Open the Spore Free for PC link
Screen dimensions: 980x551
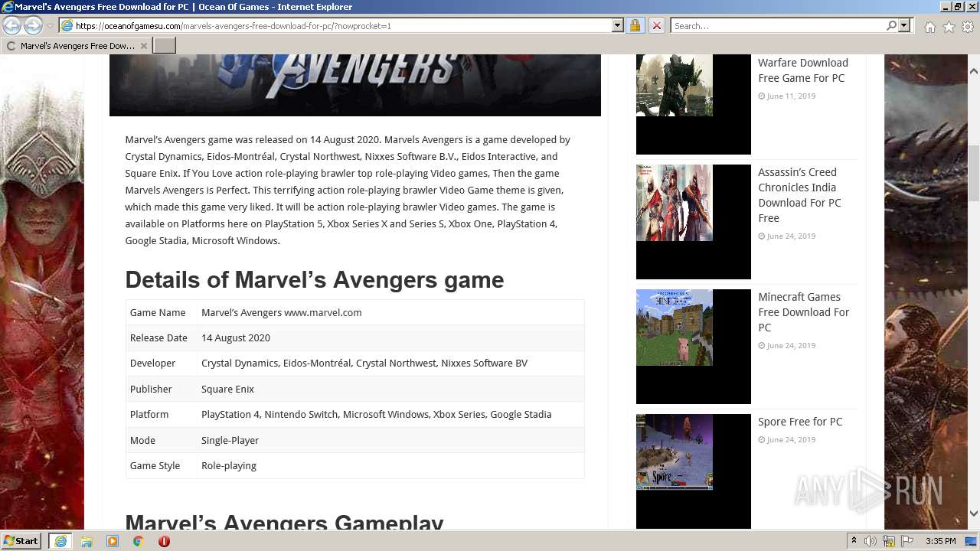(800, 422)
